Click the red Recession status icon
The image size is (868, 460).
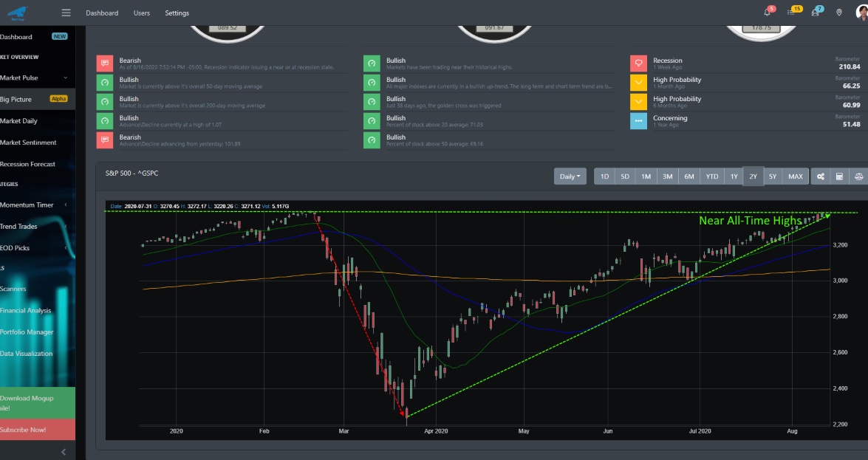(x=638, y=63)
